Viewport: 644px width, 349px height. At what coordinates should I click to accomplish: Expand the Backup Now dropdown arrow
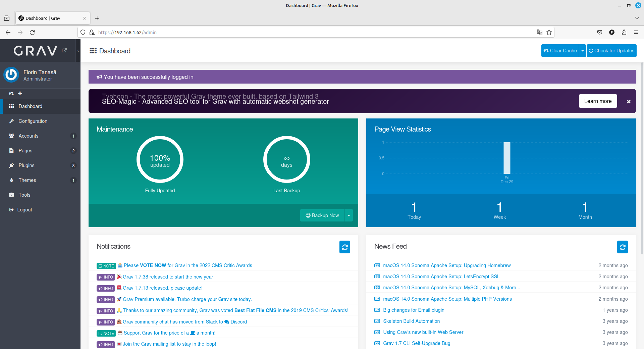(349, 215)
